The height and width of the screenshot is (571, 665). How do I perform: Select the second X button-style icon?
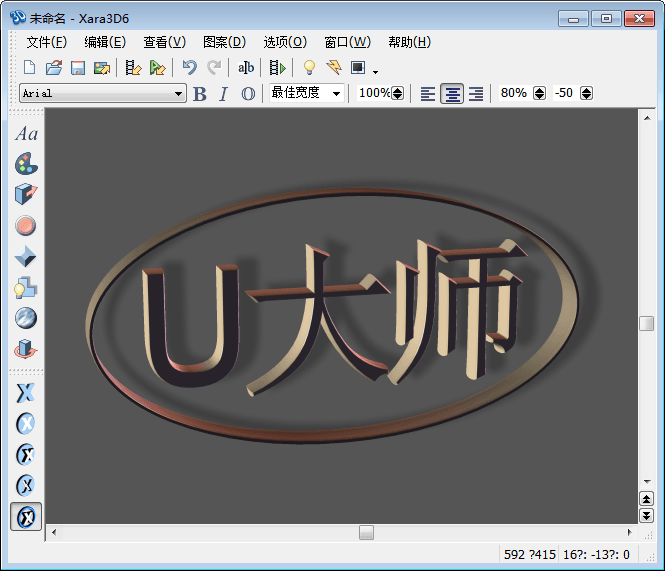[x=26, y=423]
